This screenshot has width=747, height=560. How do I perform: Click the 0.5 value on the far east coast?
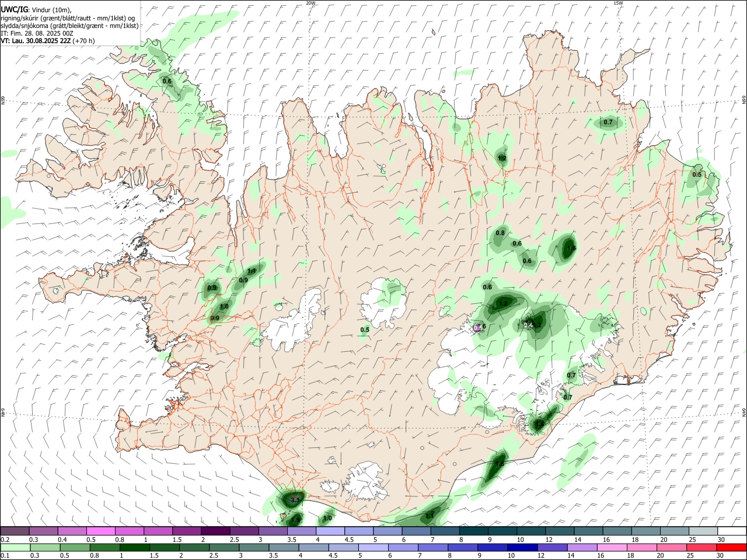click(697, 175)
